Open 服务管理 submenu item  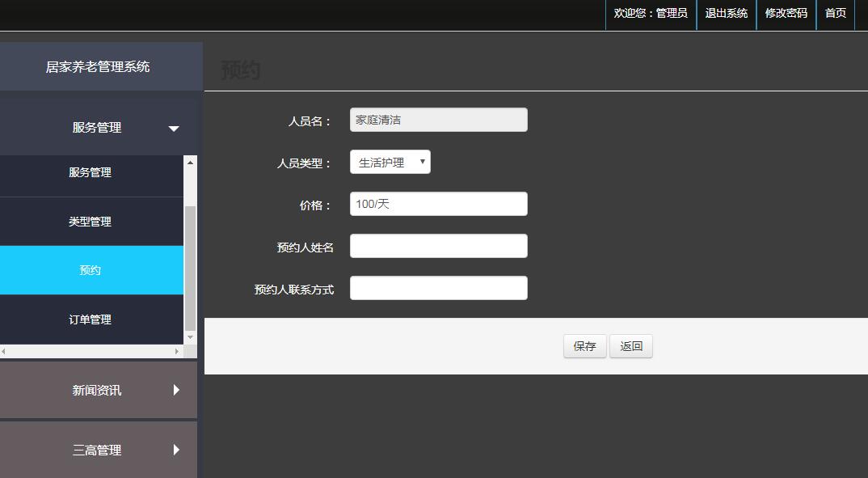tap(90, 172)
